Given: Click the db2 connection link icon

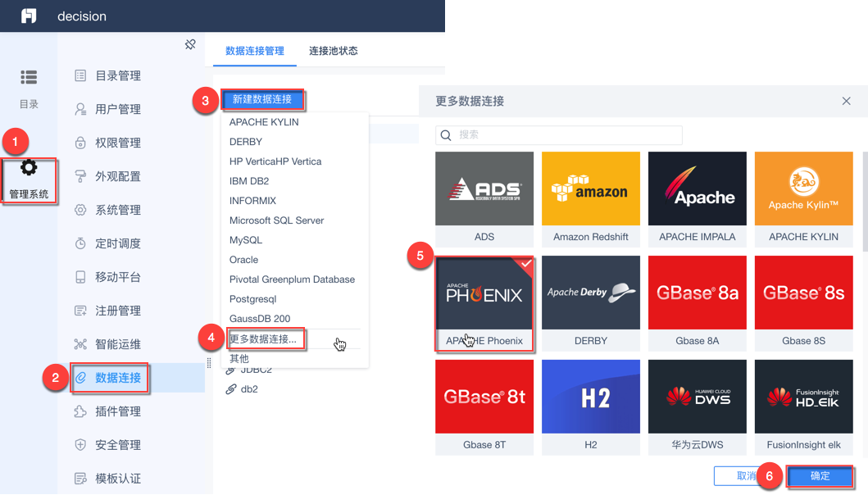Looking at the screenshot, I should pyautogui.click(x=231, y=389).
